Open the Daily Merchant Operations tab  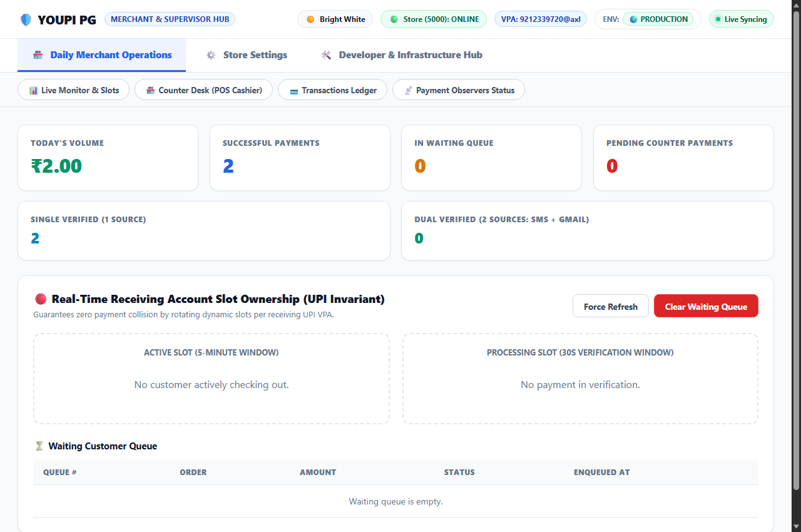tap(101, 55)
